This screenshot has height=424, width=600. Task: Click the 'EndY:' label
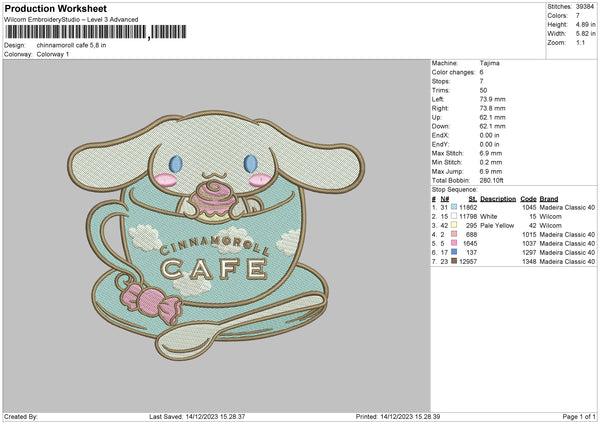440,145
